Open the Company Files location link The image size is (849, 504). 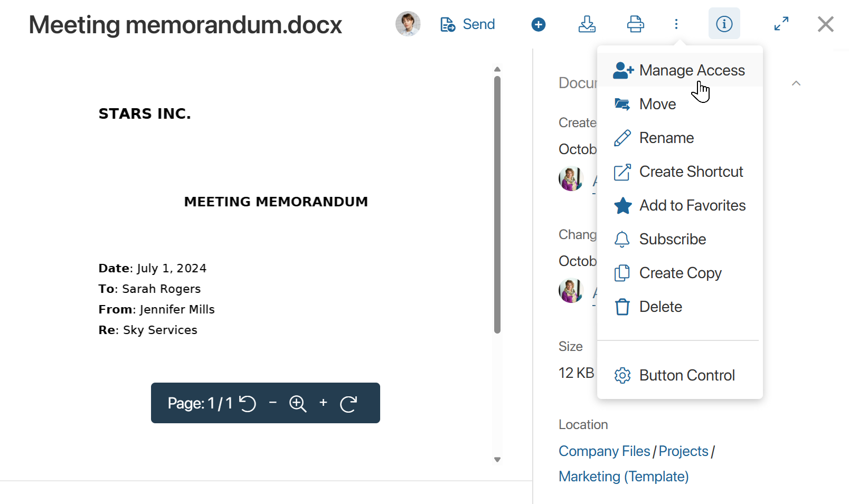tap(604, 451)
